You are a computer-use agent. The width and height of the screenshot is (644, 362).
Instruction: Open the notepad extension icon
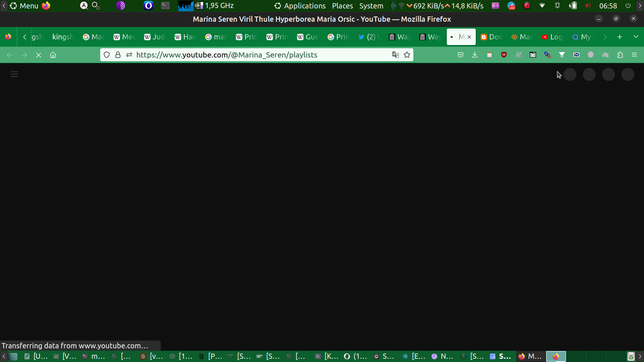tap(489, 55)
